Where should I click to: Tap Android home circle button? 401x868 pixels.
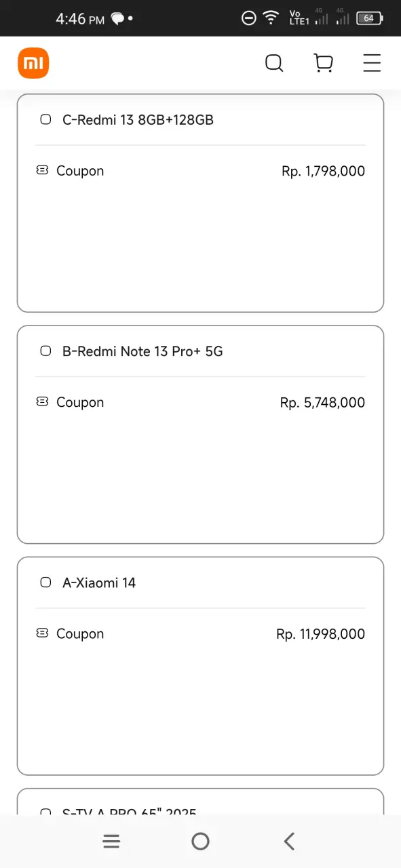click(x=200, y=842)
